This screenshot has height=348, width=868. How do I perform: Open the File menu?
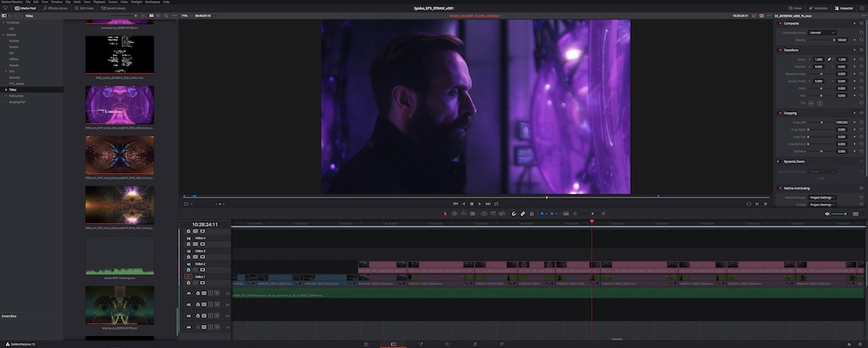click(x=28, y=3)
